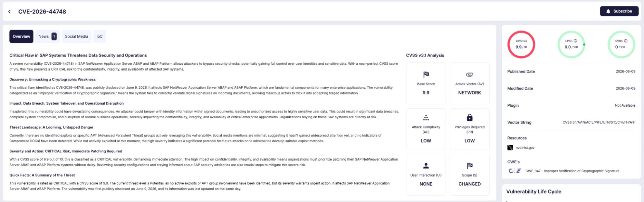
Task: Select the Attack Vector NETWORK card
Action: click(x=469, y=83)
